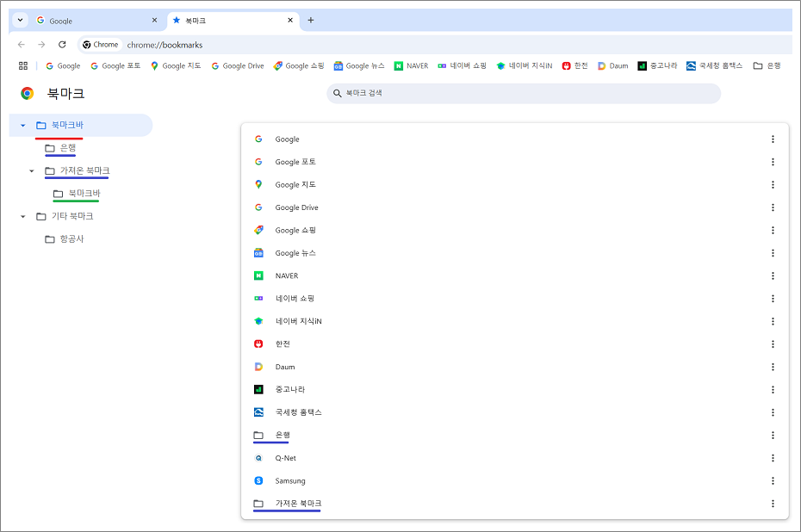This screenshot has height=532, width=801.
Task: Open more actions for Google 뉴스 row
Action: (773, 253)
